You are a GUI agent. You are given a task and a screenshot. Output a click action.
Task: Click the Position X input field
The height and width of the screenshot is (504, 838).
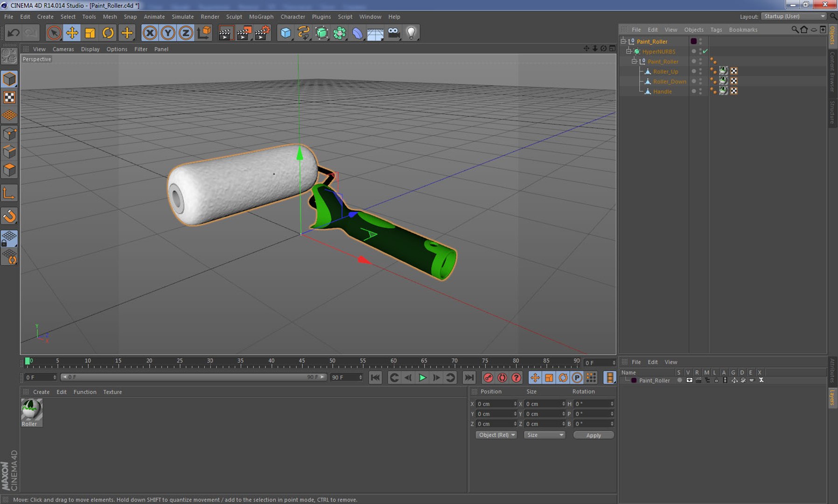496,404
